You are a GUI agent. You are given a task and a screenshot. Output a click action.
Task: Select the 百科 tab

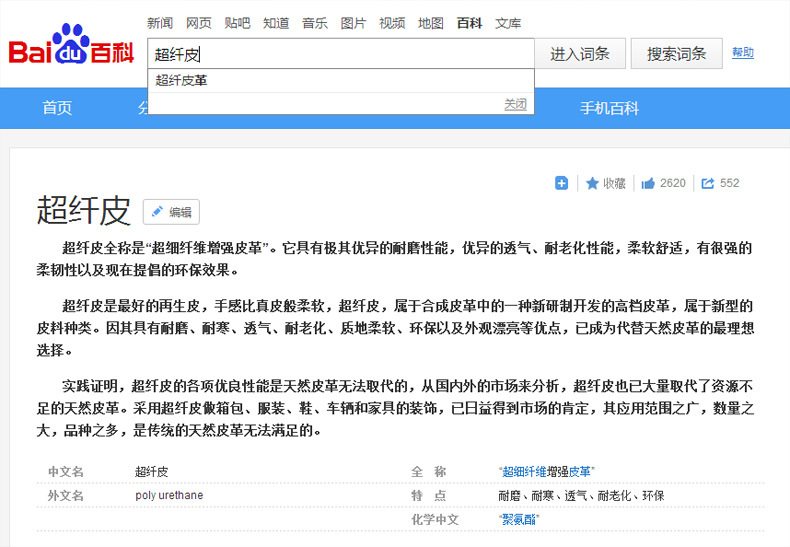[x=470, y=23]
